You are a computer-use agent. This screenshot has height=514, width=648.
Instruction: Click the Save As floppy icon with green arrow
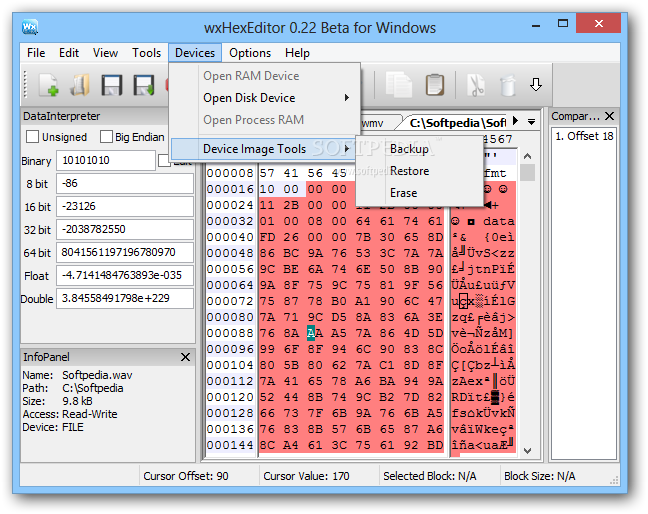click(x=143, y=85)
